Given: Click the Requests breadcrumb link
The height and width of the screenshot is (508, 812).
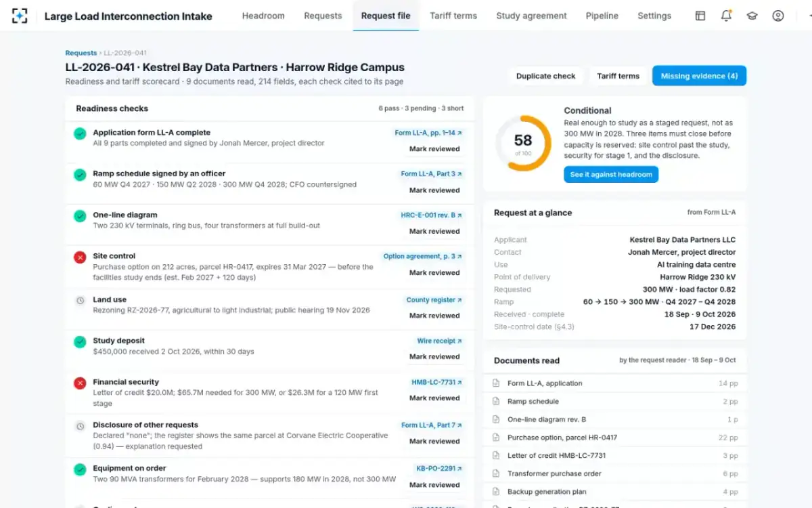Looking at the screenshot, I should (81, 53).
